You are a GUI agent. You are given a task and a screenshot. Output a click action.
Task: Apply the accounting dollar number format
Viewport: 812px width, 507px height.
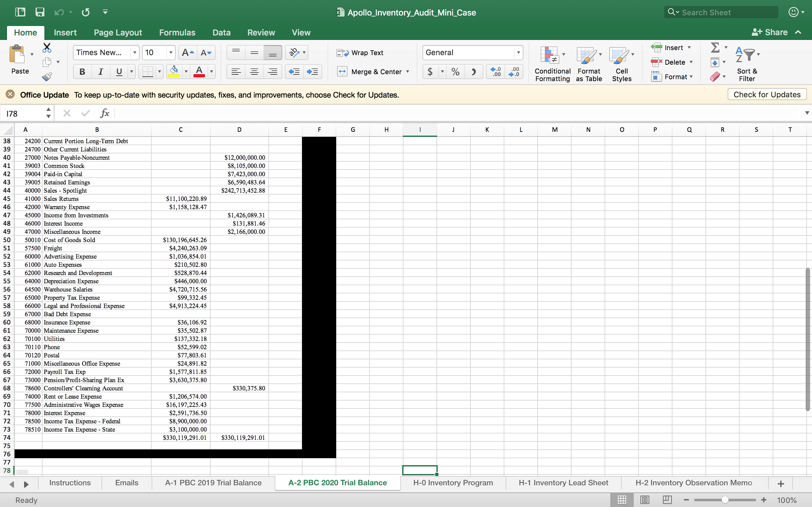pos(430,72)
